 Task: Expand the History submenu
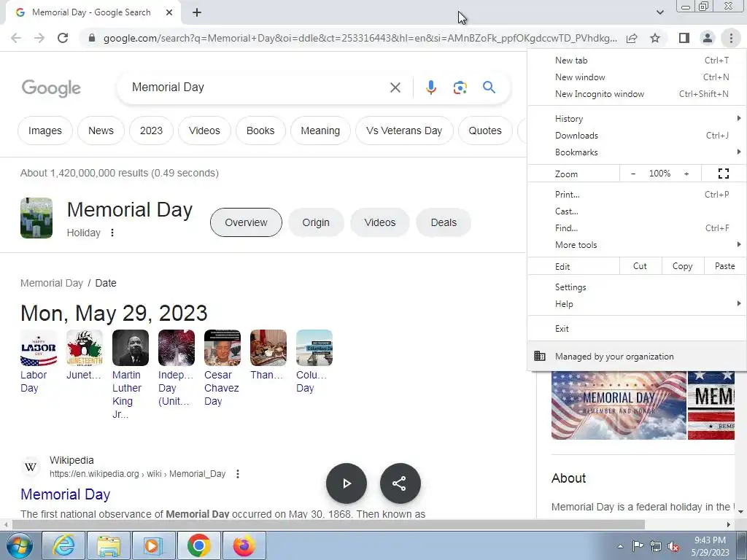coord(637,119)
